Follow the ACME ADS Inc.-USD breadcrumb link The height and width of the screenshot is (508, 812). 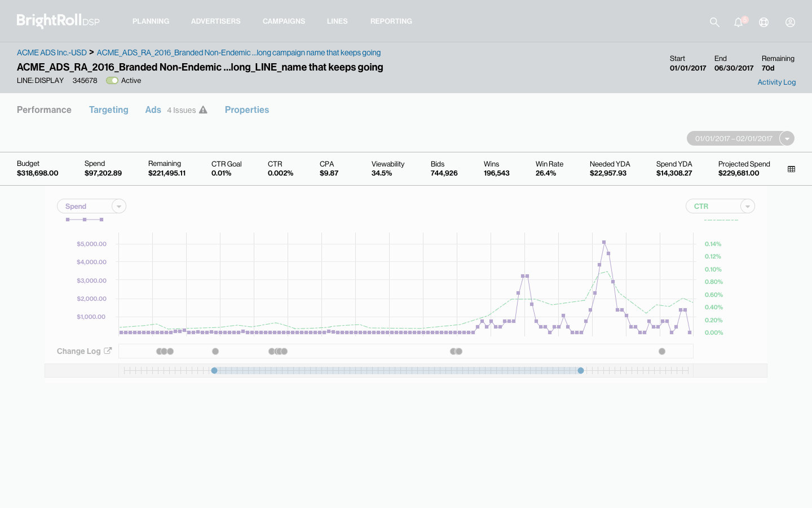(x=51, y=52)
